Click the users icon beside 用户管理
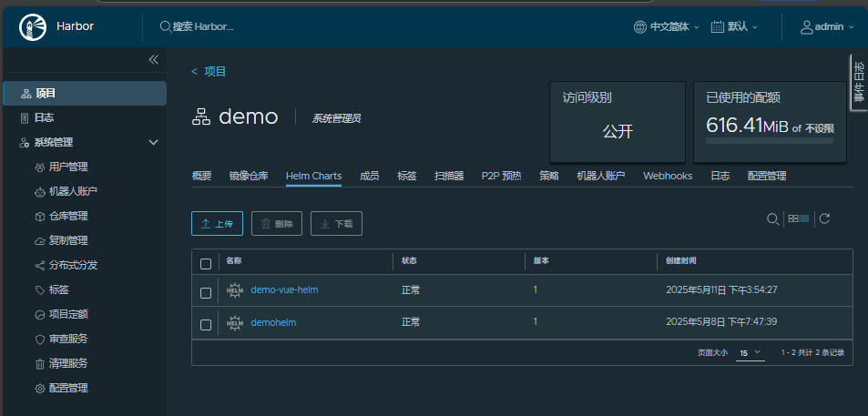The height and width of the screenshot is (416, 868). pos(40,167)
